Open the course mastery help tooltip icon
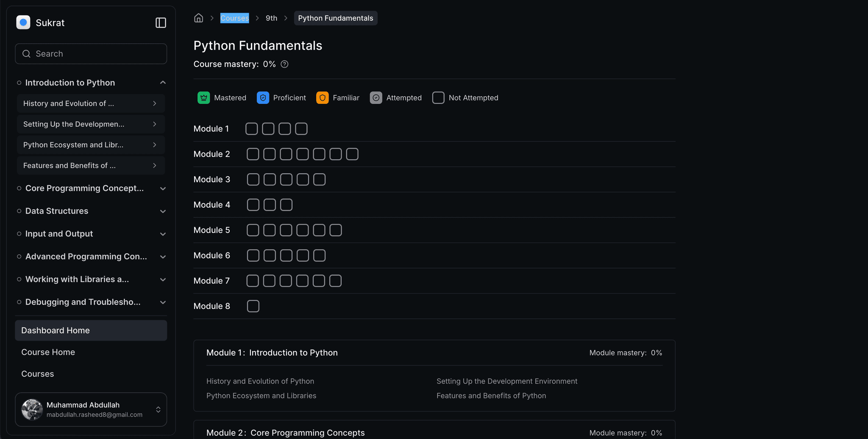The height and width of the screenshot is (439, 868). (x=284, y=64)
